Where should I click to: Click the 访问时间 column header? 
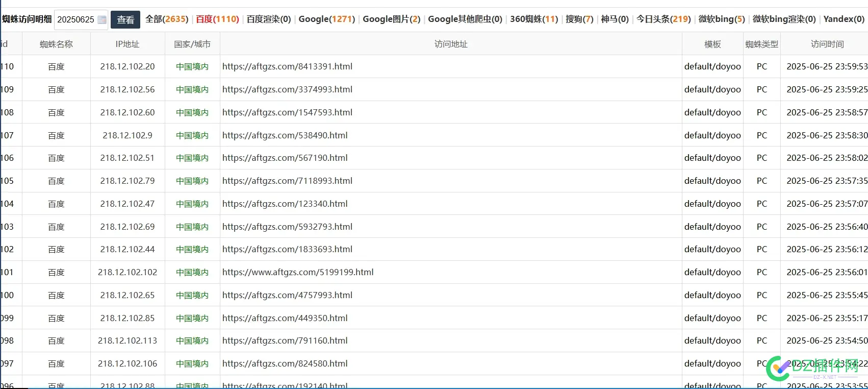pyautogui.click(x=827, y=44)
